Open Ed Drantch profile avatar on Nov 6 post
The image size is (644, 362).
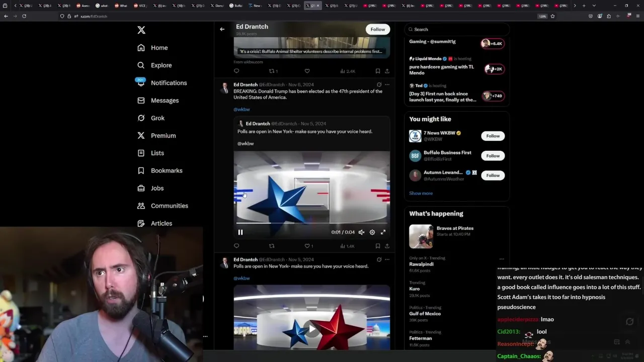point(225,88)
